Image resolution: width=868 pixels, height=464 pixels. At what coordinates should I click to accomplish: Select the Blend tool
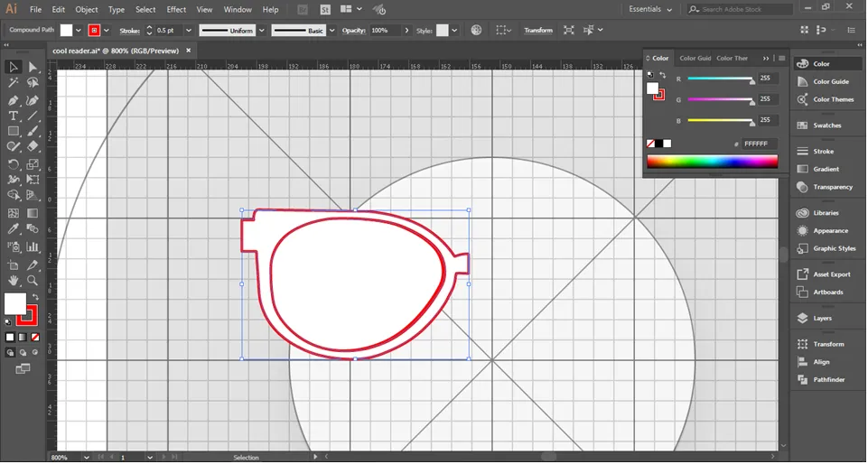[x=33, y=229]
